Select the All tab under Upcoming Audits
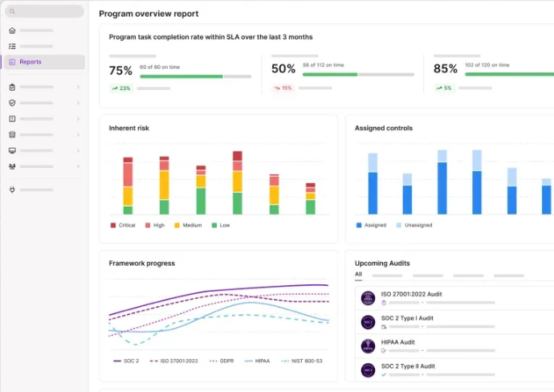Screen dimensions: 554x392 [358, 274]
